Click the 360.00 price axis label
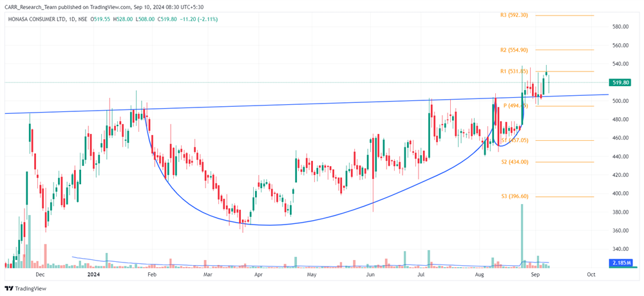644x296 pixels. (621, 231)
